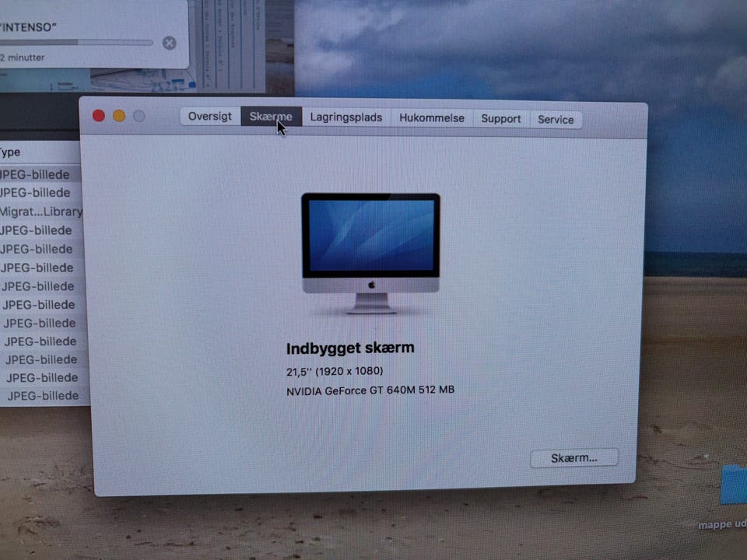Open the Service tab
This screenshot has width=747, height=560.
click(556, 120)
